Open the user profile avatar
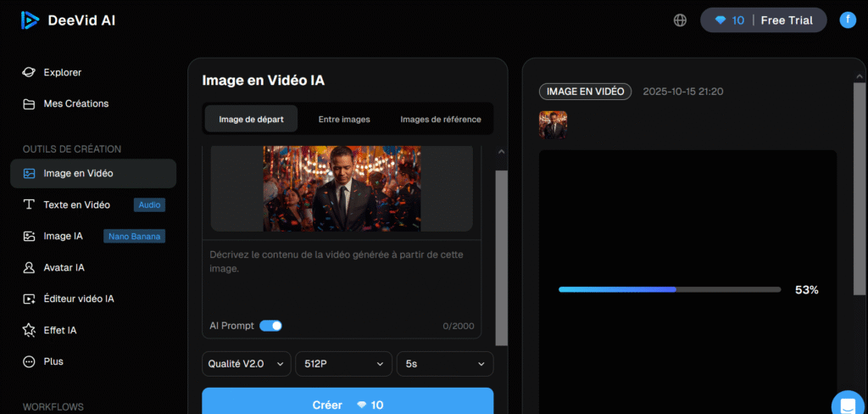 [x=848, y=20]
